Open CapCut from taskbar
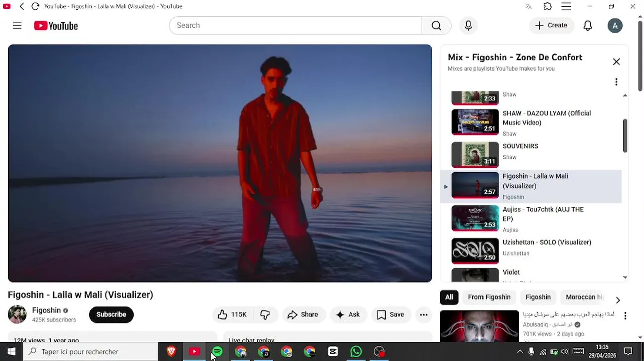The width and height of the screenshot is (644, 361). [x=333, y=352]
